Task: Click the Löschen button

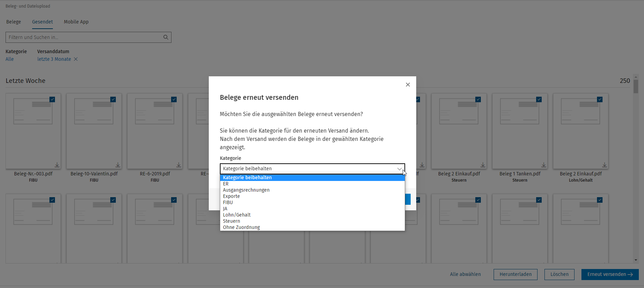Action: [559, 274]
